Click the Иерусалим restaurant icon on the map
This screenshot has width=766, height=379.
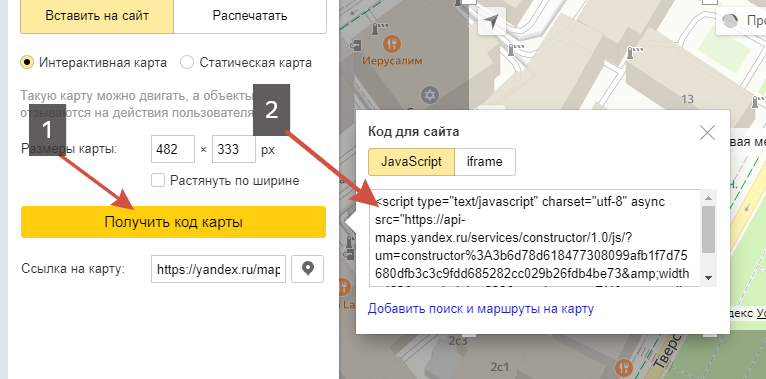tap(392, 44)
